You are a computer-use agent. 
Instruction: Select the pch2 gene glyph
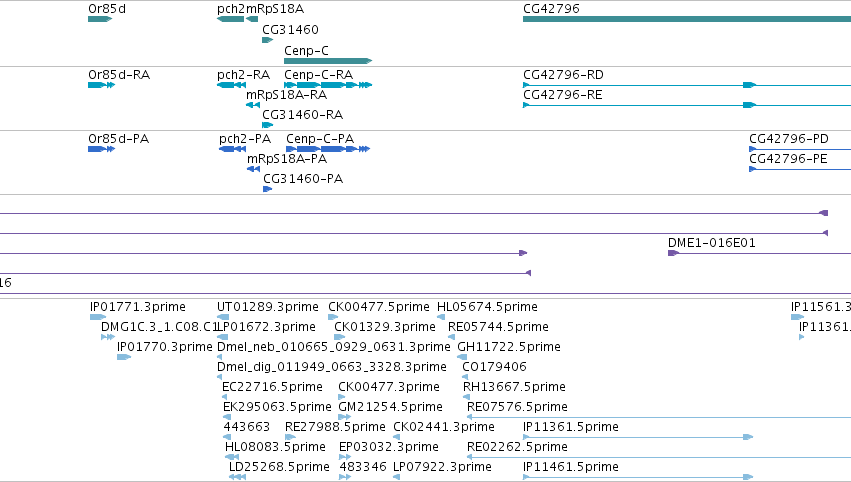230,19
